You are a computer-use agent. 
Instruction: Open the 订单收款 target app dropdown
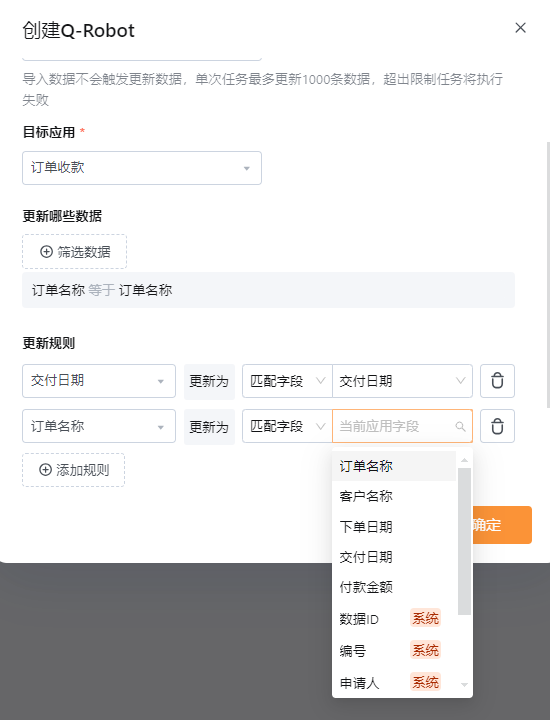(142, 168)
